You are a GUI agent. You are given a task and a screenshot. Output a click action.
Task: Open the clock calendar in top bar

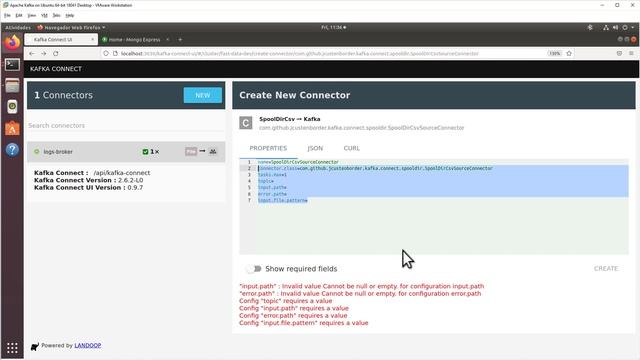[x=333, y=27]
